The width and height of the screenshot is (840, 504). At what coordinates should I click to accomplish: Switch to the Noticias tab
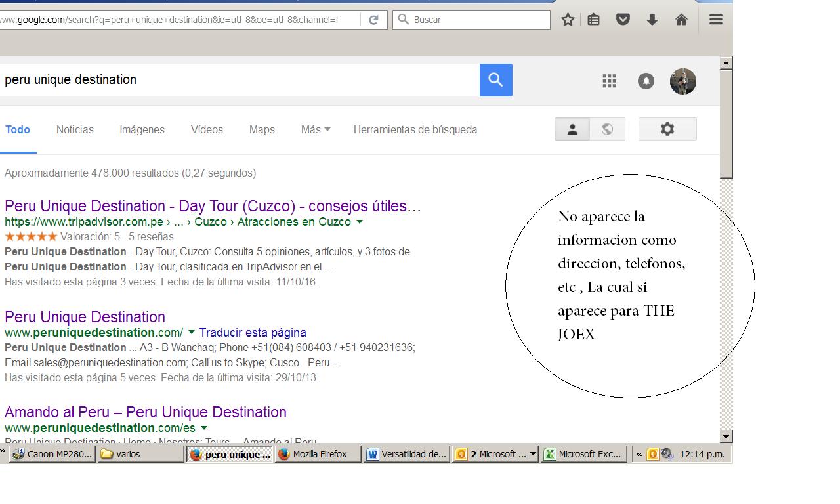coord(75,130)
